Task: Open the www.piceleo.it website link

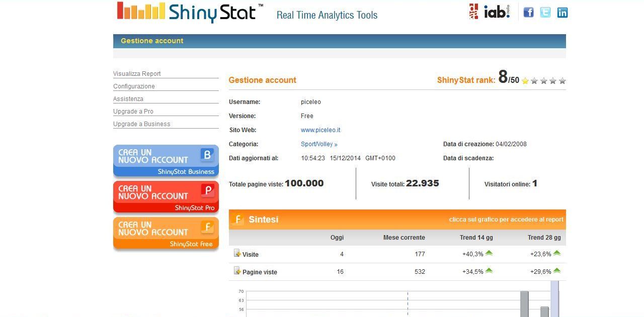Action: click(320, 130)
